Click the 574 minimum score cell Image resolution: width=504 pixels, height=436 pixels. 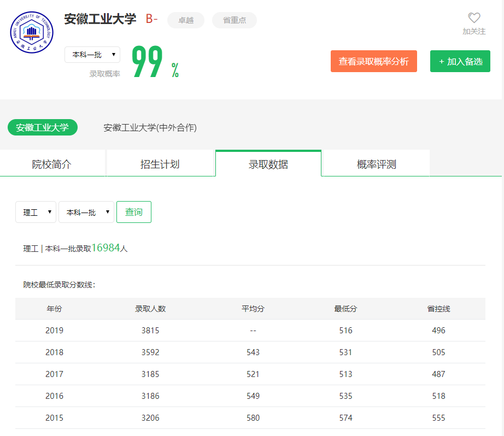pyautogui.click(x=345, y=417)
